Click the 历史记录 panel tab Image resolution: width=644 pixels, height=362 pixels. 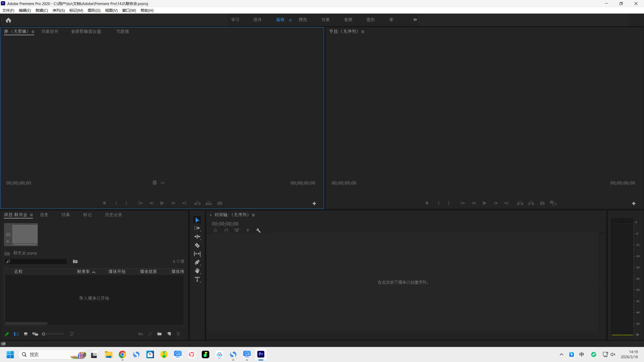113,215
